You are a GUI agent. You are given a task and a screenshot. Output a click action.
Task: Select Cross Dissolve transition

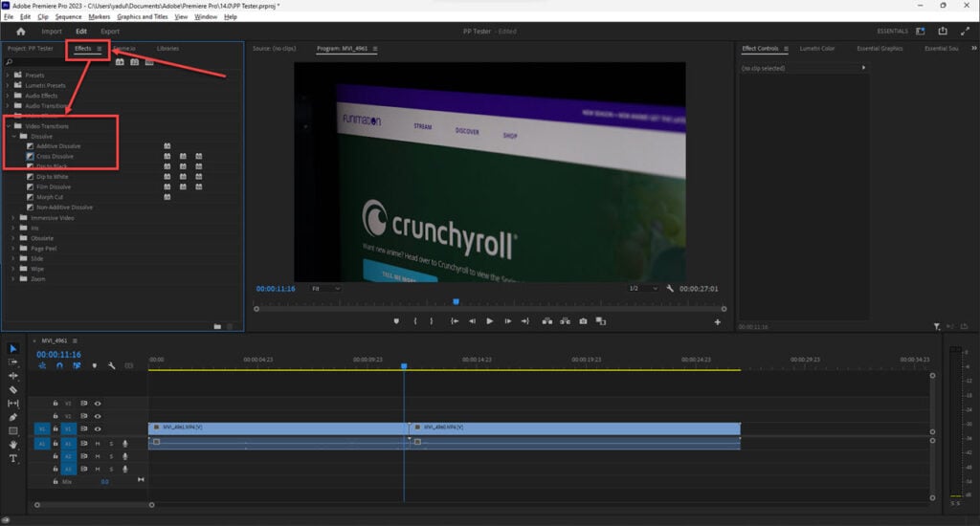point(55,157)
